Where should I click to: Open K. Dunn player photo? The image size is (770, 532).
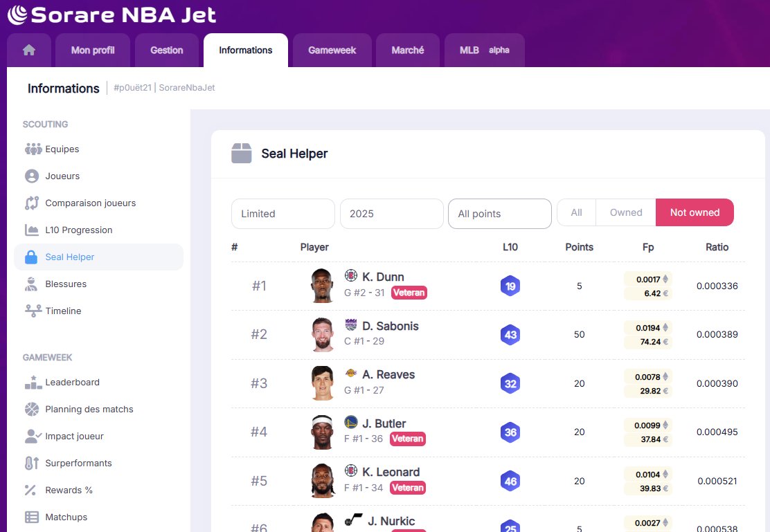(322, 286)
